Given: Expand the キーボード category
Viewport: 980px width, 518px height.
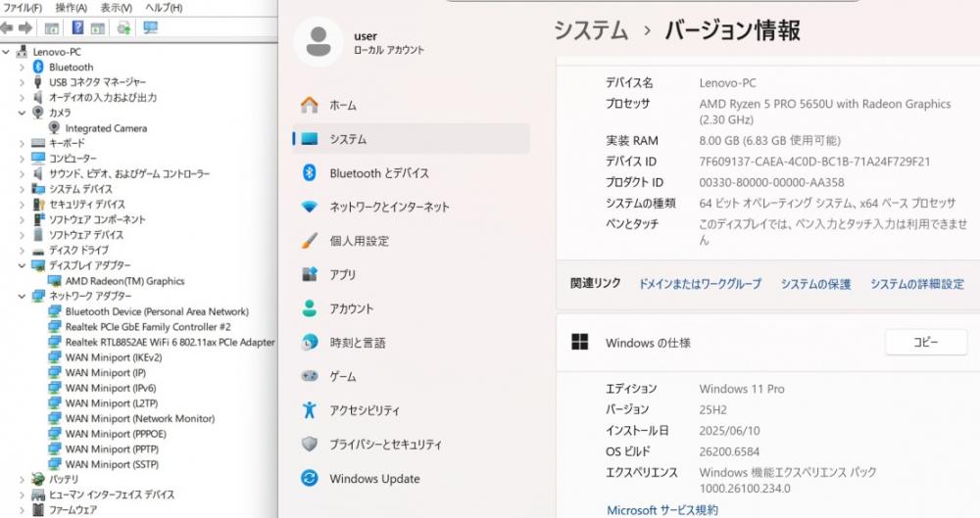Looking at the screenshot, I should pos(22,143).
